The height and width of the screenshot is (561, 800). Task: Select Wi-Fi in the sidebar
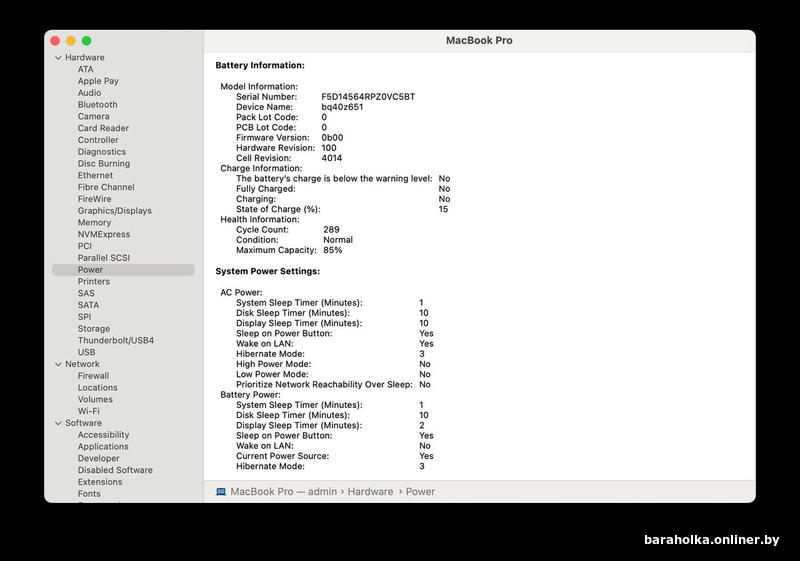(89, 411)
